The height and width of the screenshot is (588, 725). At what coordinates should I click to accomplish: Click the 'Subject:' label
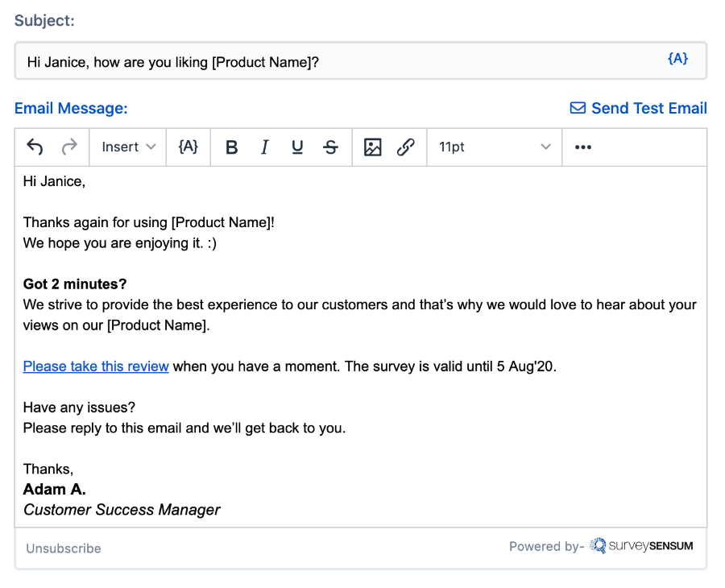pyautogui.click(x=44, y=20)
